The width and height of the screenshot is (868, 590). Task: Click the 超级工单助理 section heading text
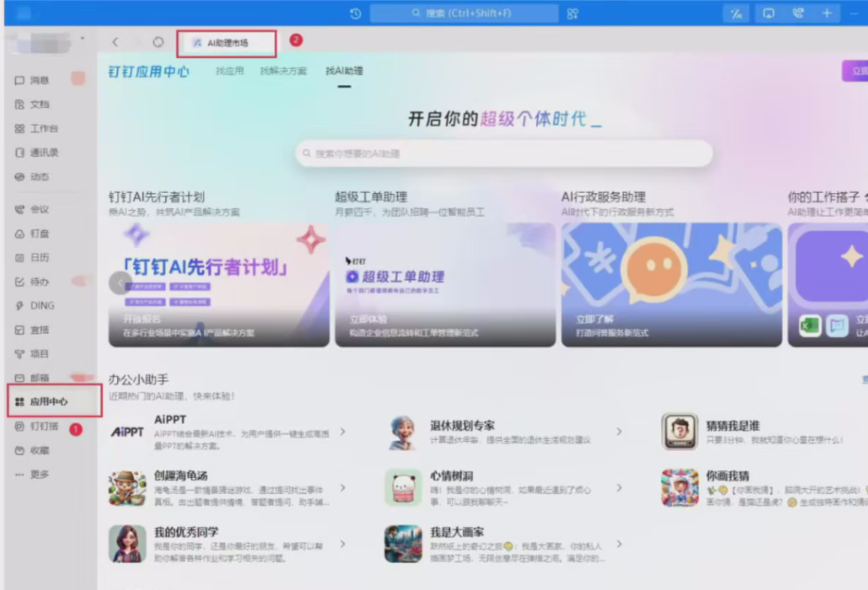371,197
